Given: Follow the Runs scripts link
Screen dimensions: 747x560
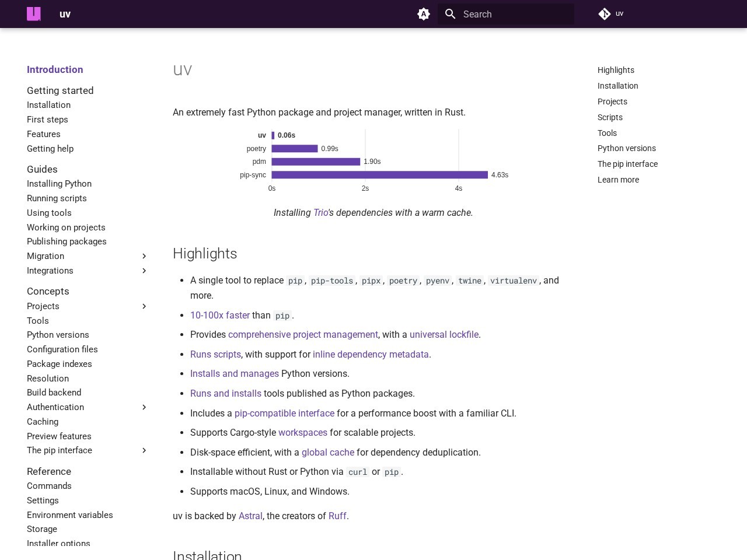Looking at the screenshot, I should [215, 354].
